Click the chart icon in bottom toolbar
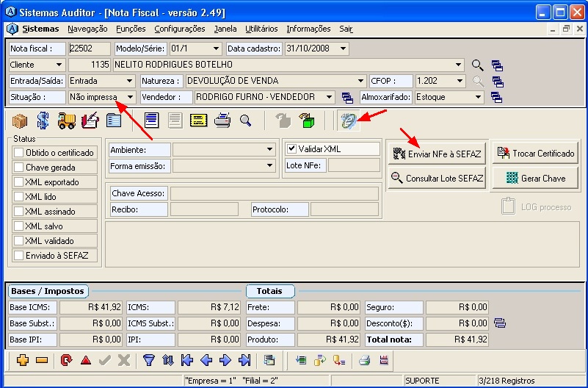 click(384, 360)
